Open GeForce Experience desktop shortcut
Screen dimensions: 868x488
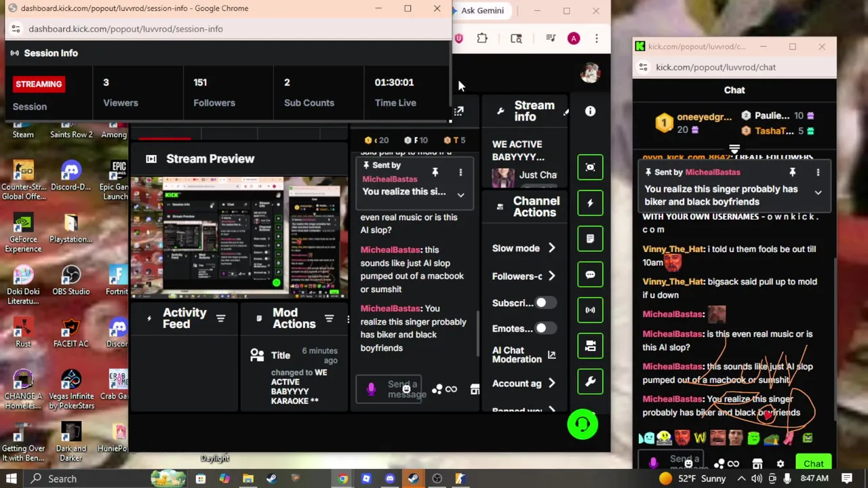[x=23, y=233]
